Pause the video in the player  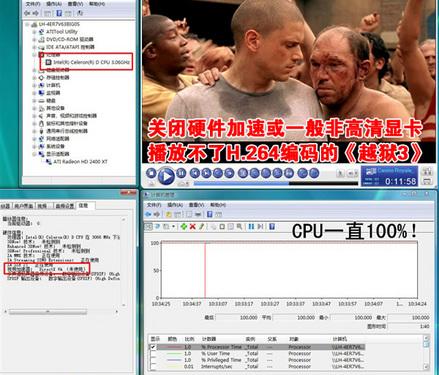click(x=181, y=173)
